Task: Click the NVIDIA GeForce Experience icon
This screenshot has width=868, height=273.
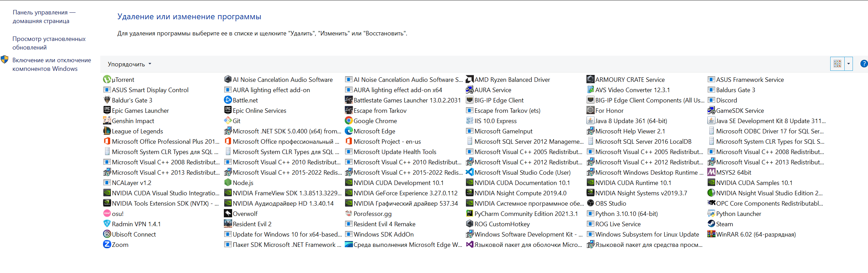Action: tap(349, 193)
